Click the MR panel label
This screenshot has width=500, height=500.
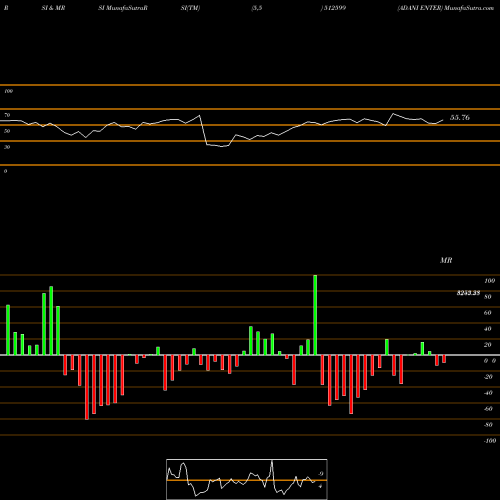pos(446,260)
